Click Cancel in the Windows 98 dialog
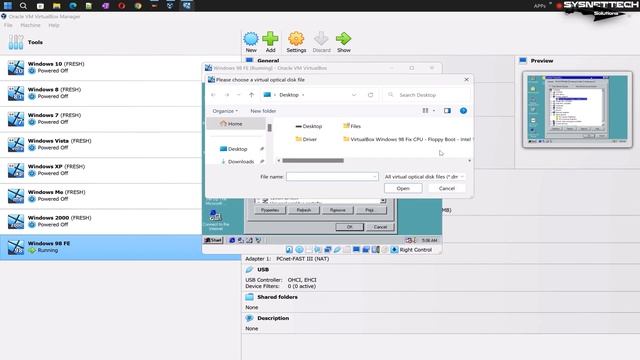The height and width of the screenshot is (360, 640). (380, 227)
